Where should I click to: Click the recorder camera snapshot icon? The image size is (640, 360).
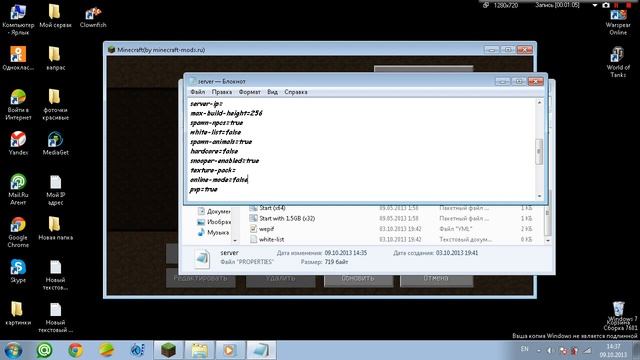[x=606, y=5]
